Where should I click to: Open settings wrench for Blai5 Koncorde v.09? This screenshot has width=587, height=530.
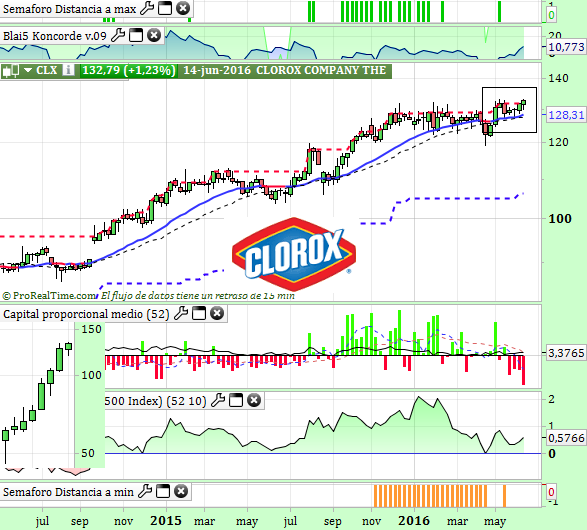pyautogui.click(x=118, y=36)
